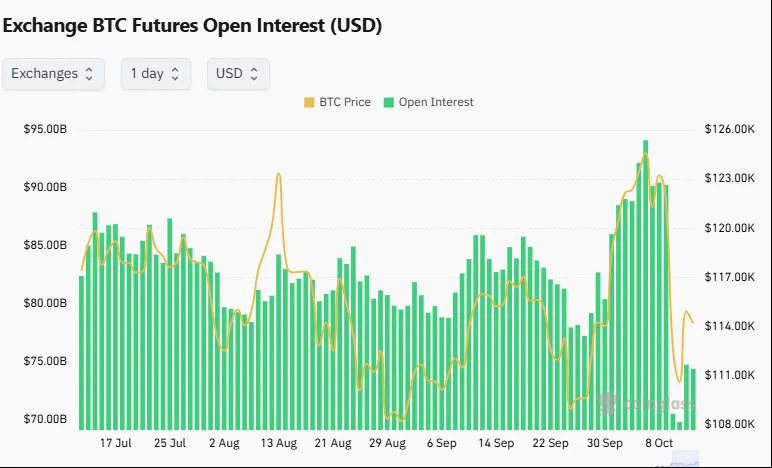Screen dimensions: 772x468
Task: Click the green Open Interest legend square
Action: 389,102
